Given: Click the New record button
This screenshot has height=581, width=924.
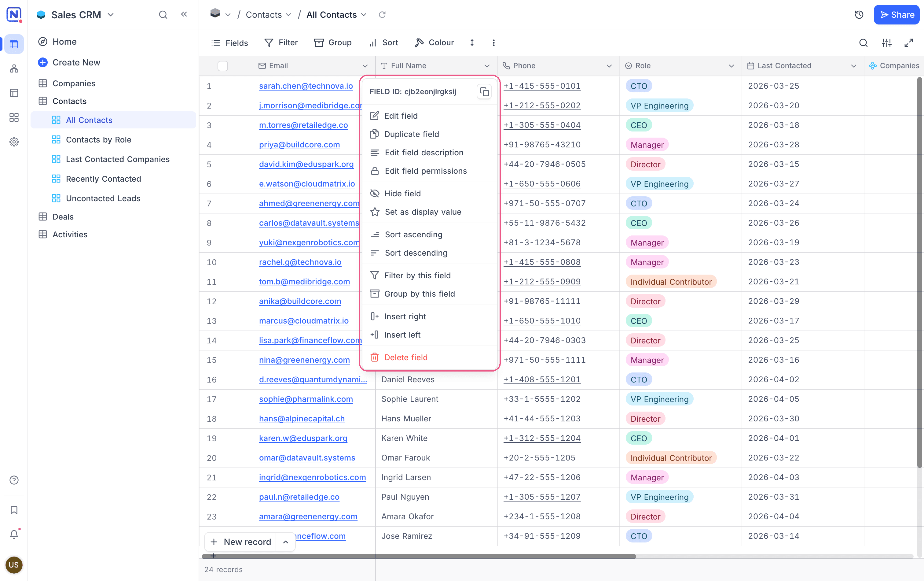Looking at the screenshot, I should pos(241,542).
